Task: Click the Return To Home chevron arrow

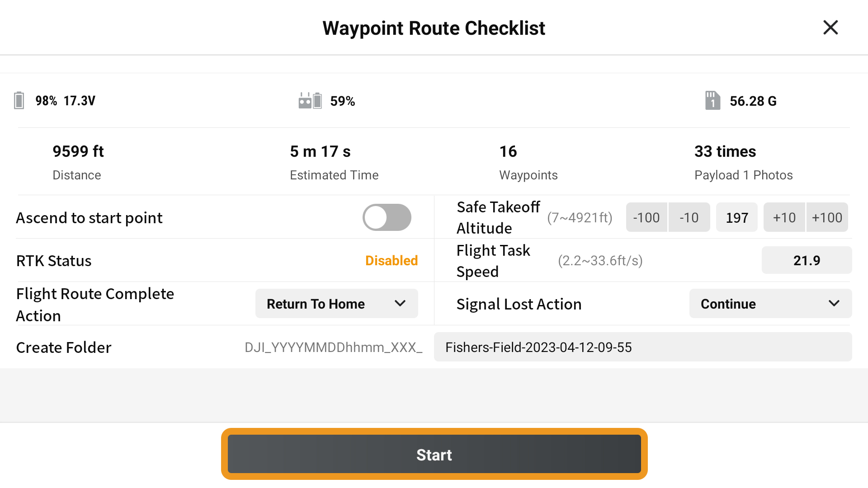Action: pos(400,304)
